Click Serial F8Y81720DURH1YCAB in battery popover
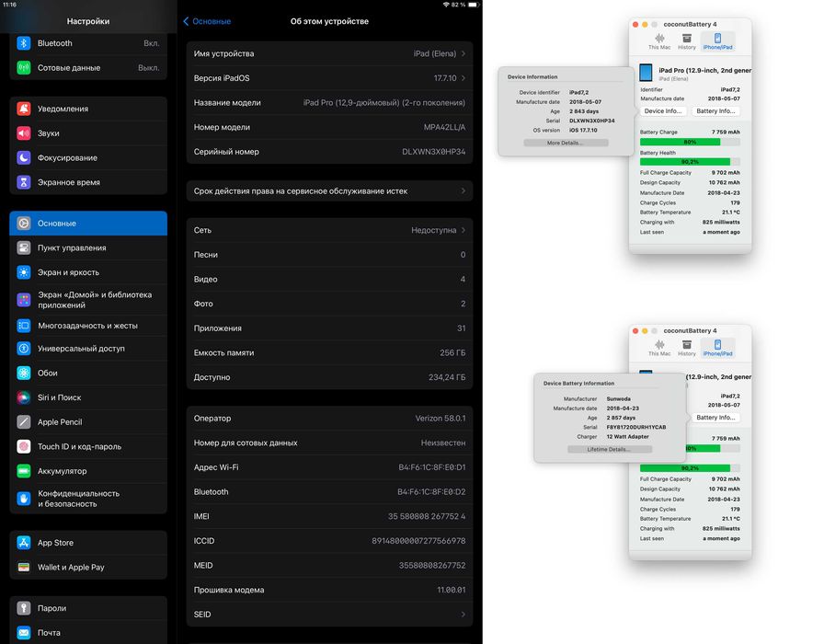This screenshot has width=824, height=644. click(x=635, y=428)
